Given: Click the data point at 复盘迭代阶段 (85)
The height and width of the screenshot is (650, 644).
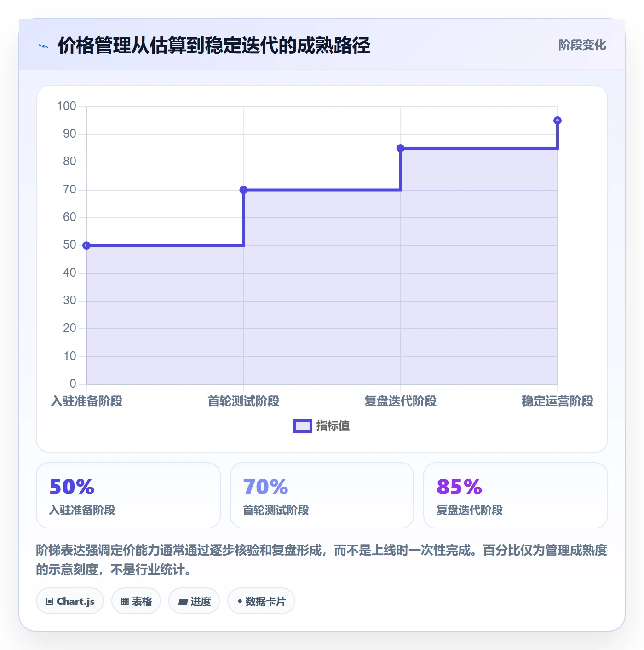Looking at the screenshot, I should pyautogui.click(x=401, y=148).
